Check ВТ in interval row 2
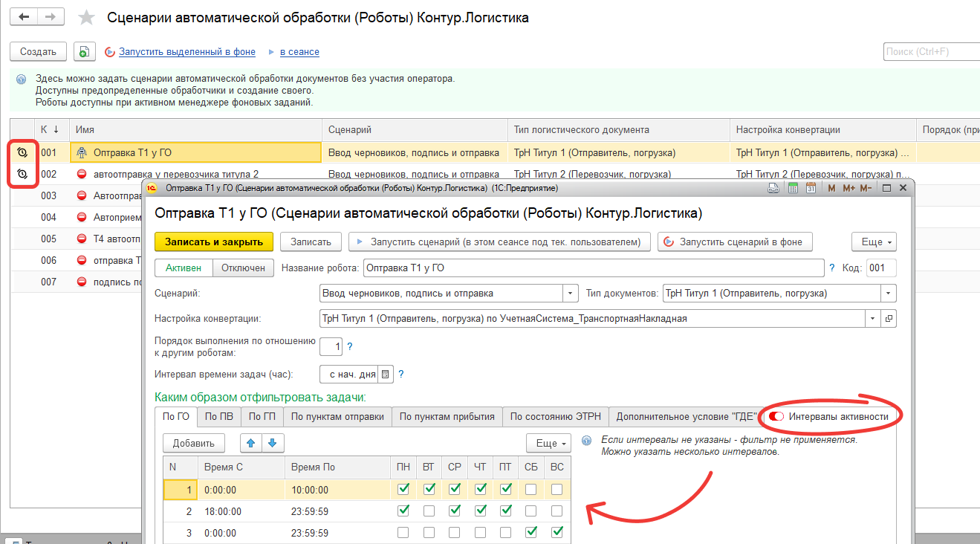The width and height of the screenshot is (980, 544). coord(429,511)
